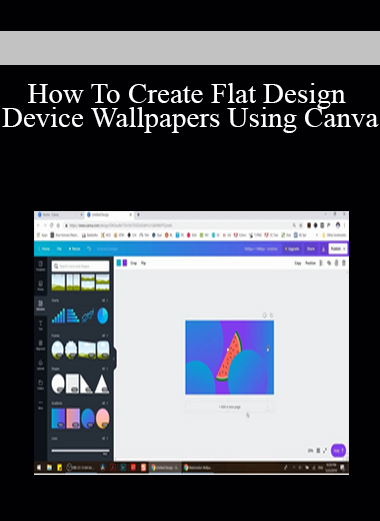The height and width of the screenshot is (521, 380).
Task: Open Windows Start menu on taskbar
Action: (39, 468)
